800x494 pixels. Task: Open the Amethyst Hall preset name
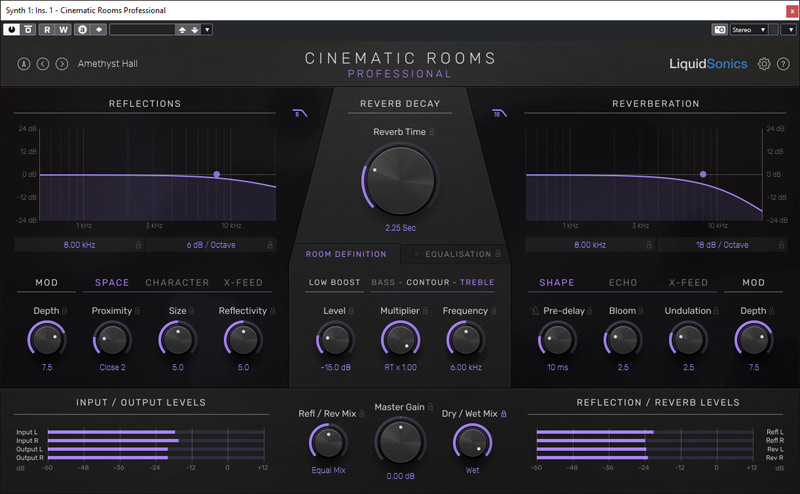[x=109, y=64]
